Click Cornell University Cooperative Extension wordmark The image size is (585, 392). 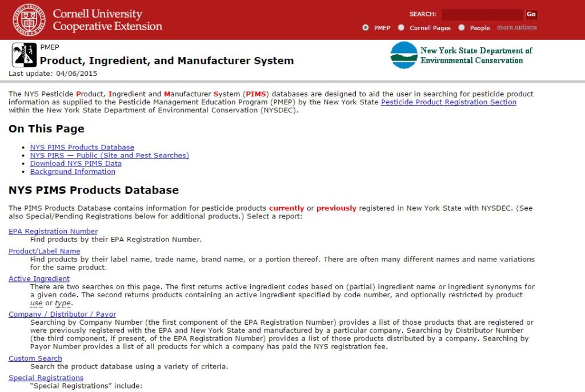pos(107,20)
